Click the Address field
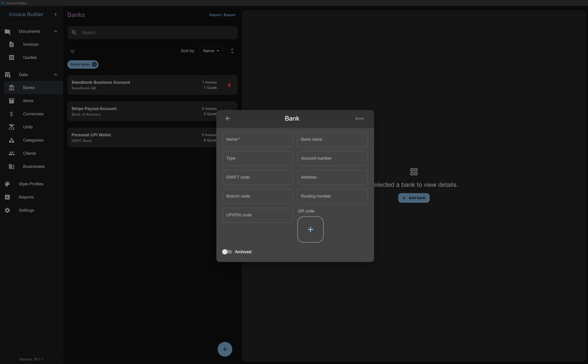This screenshot has width=588, height=364. (x=332, y=177)
